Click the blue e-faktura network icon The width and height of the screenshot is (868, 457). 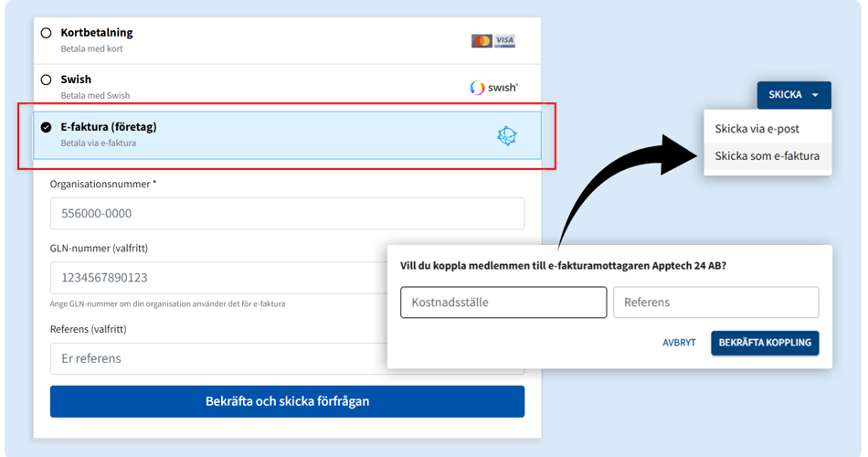507,135
